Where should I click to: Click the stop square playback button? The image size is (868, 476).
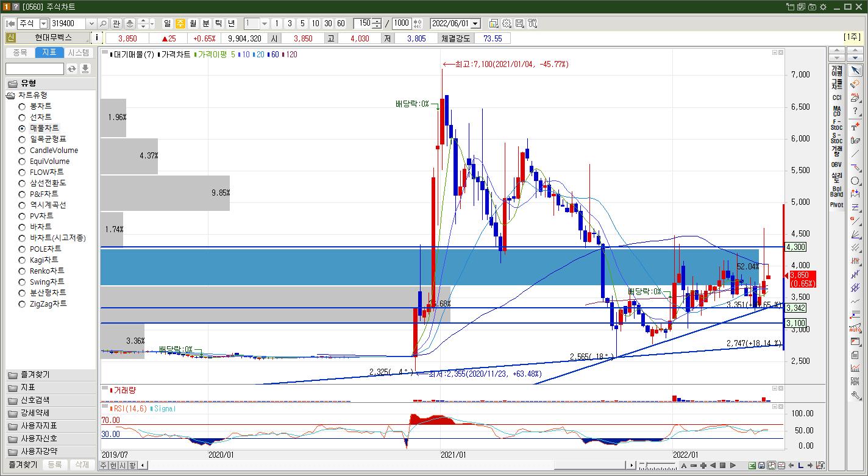[x=723, y=466]
